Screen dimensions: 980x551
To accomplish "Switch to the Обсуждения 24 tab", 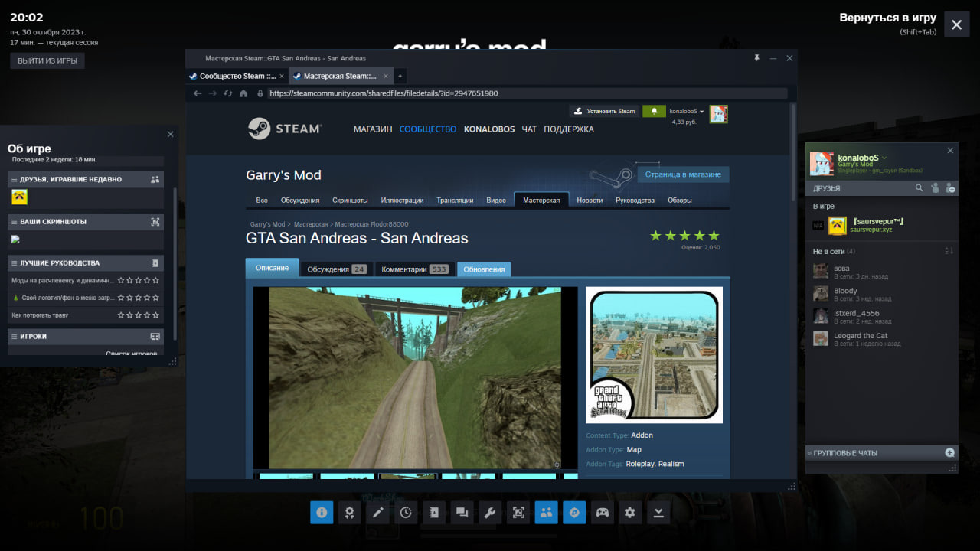I will click(336, 269).
